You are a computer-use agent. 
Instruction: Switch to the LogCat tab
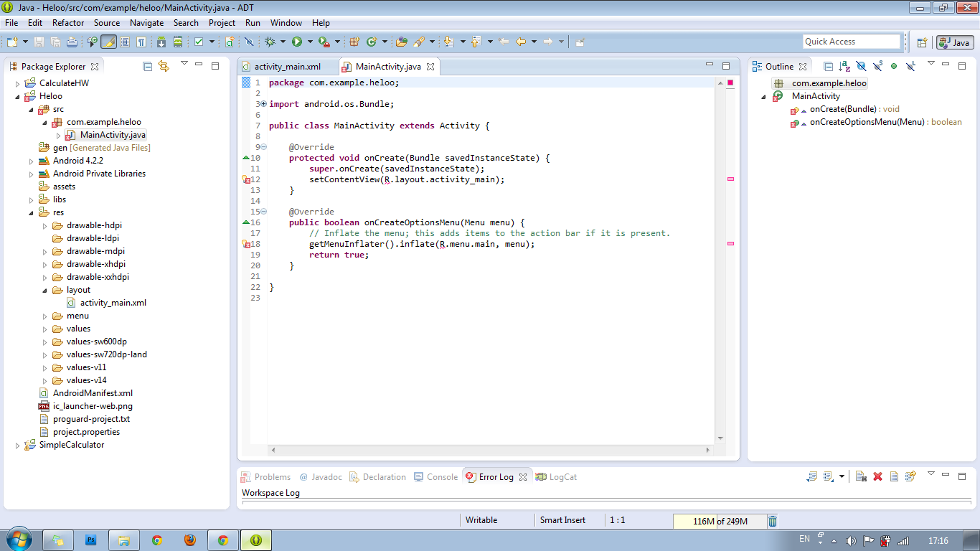556,477
